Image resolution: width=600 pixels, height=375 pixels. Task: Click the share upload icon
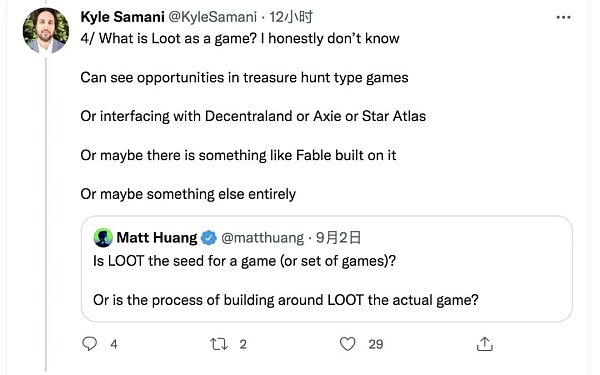tap(484, 344)
